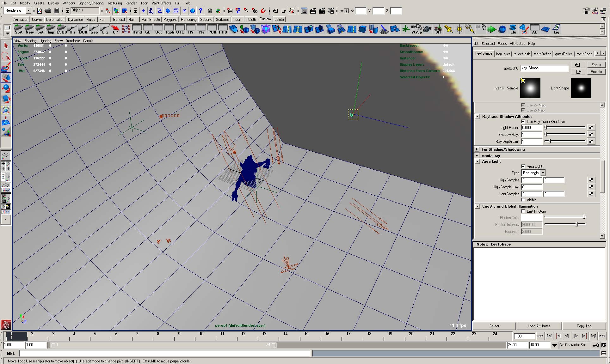The width and height of the screenshot is (610, 364).
Task: Activate the Scale tool
Action: click(x=6, y=99)
